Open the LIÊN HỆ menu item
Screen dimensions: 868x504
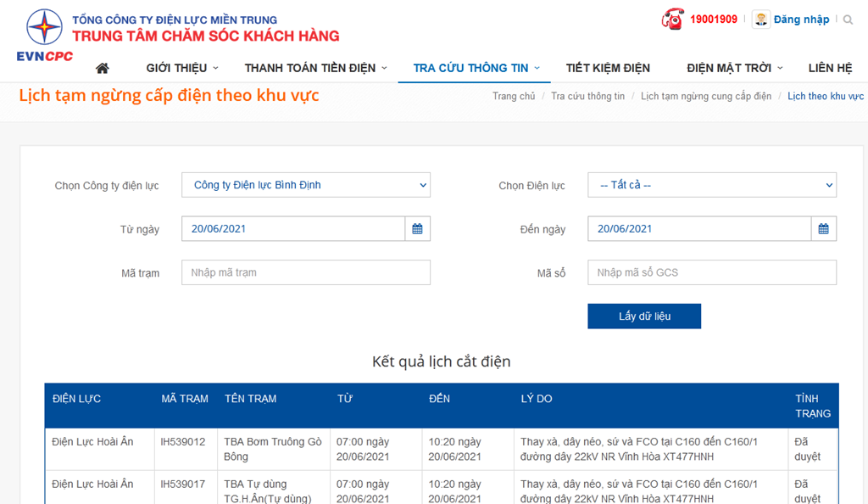(x=831, y=68)
